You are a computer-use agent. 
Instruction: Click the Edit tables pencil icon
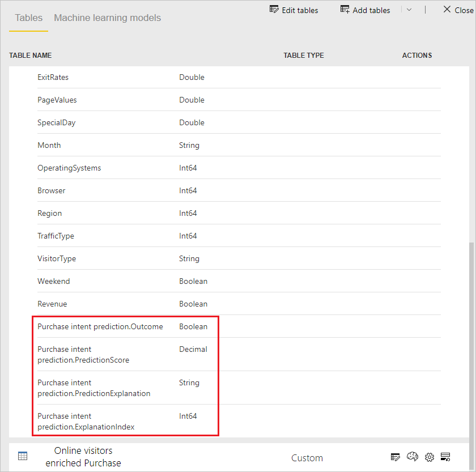(274, 10)
